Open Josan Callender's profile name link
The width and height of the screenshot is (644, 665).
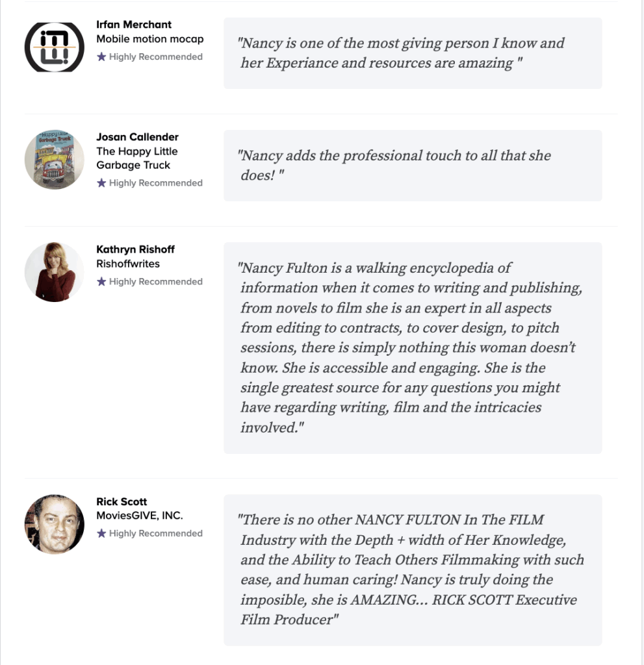pos(137,137)
